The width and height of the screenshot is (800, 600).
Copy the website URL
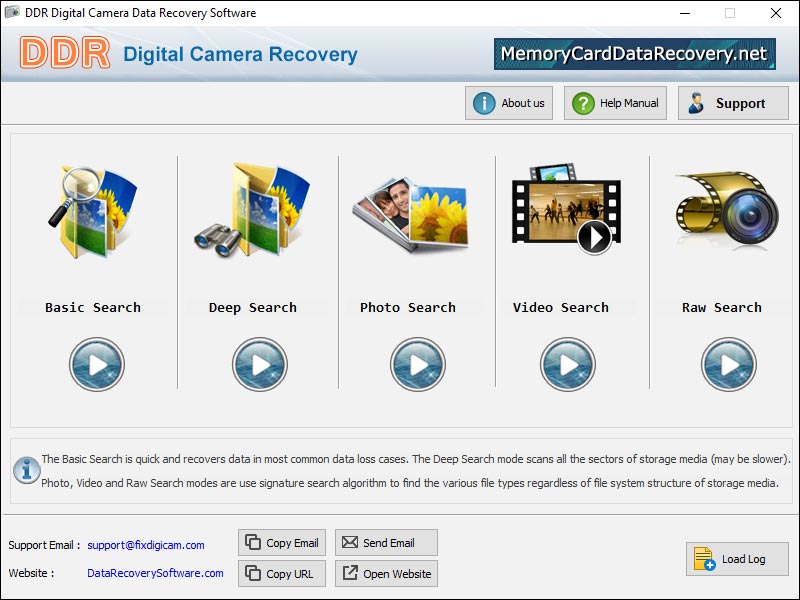pyautogui.click(x=282, y=574)
